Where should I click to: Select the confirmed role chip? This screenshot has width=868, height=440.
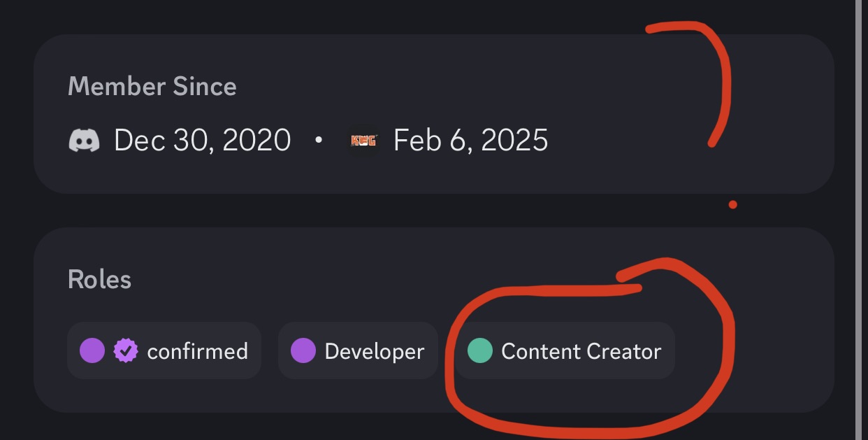coord(164,350)
